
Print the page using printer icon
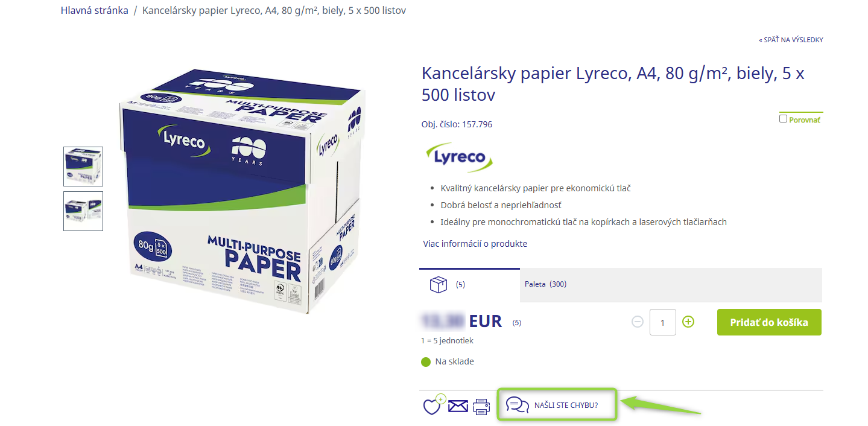pyautogui.click(x=481, y=406)
